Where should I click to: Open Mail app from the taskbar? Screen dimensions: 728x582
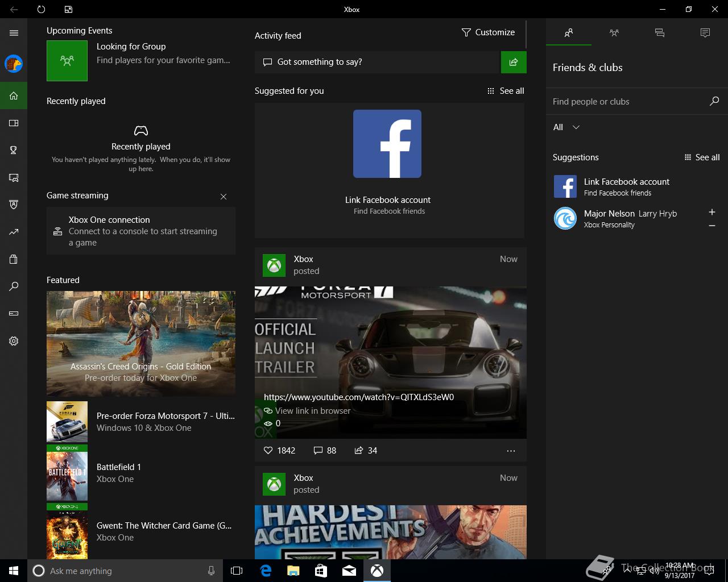pos(349,571)
